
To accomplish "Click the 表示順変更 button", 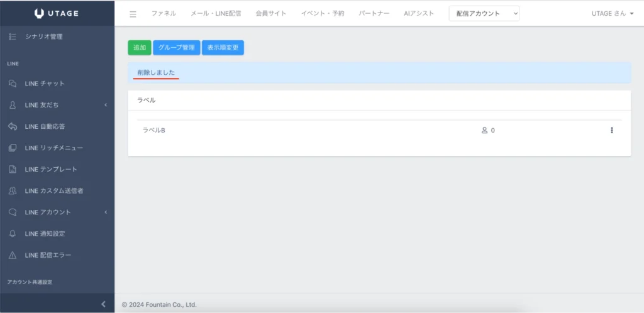I will [x=223, y=48].
